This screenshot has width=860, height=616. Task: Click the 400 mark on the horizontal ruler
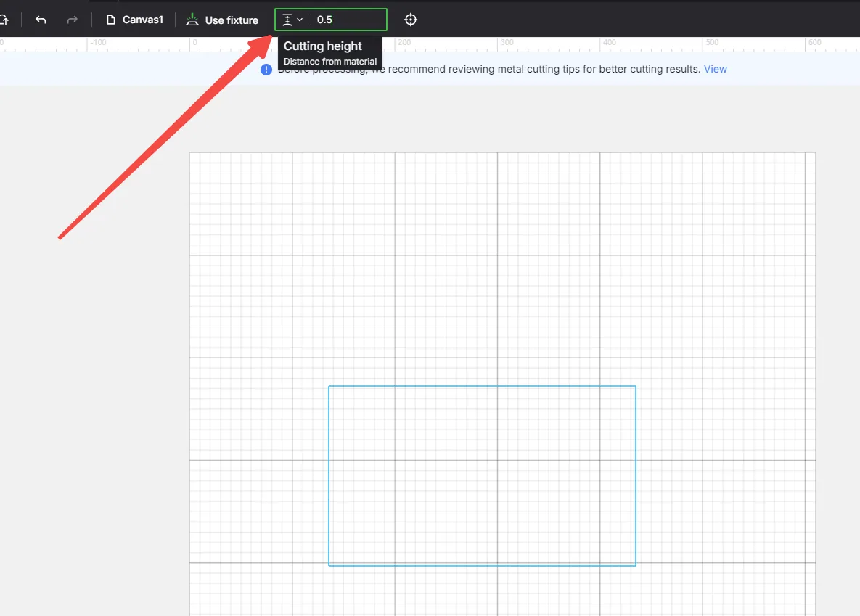point(610,42)
